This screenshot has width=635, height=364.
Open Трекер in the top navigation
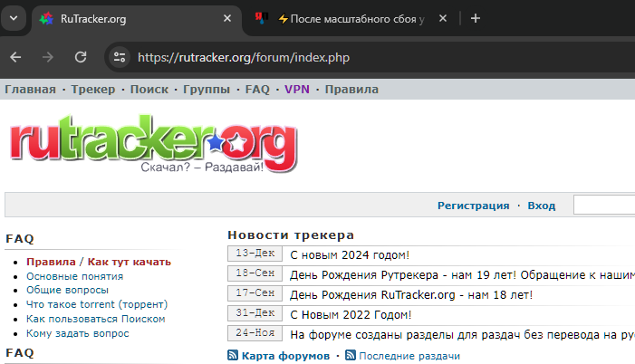point(93,89)
